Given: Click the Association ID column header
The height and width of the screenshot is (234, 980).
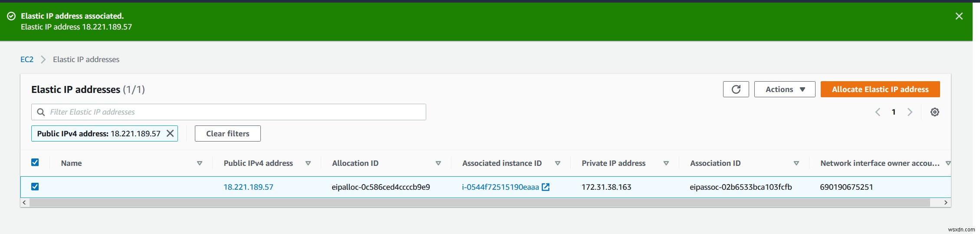Looking at the screenshot, I should click(715, 163).
